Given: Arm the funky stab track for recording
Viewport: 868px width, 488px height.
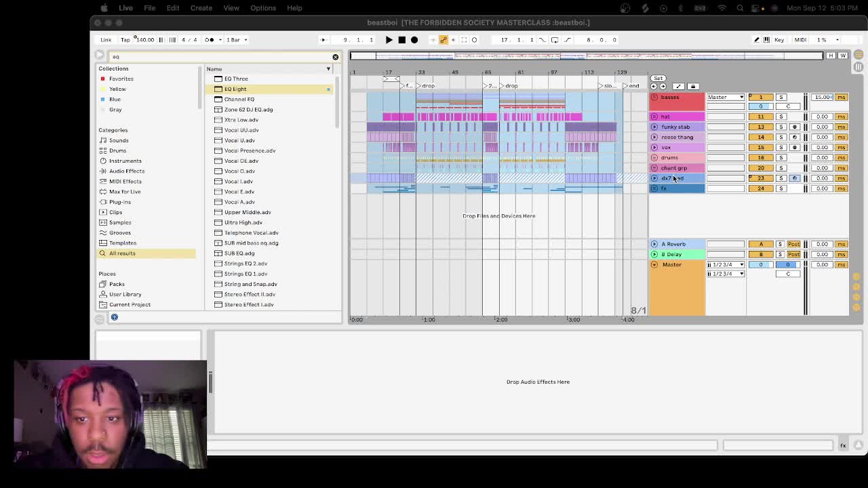Looking at the screenshot, I should pos(795,127).
